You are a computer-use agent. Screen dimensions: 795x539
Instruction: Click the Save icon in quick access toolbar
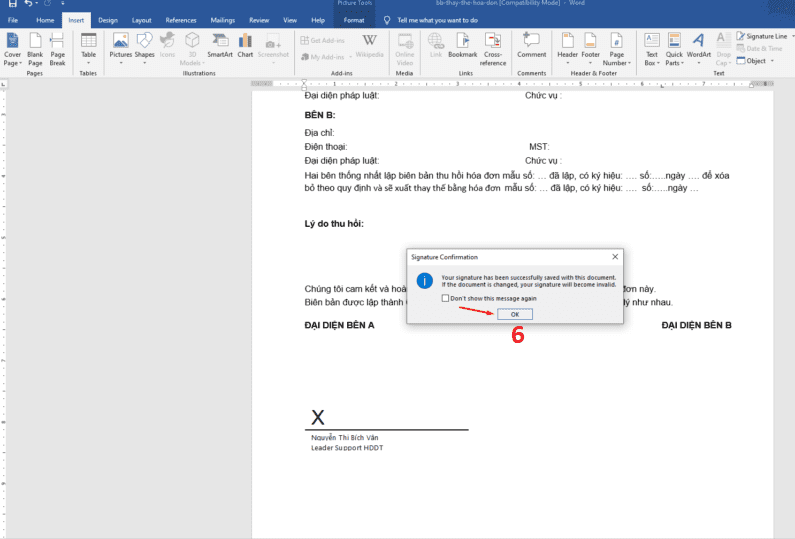12,4
